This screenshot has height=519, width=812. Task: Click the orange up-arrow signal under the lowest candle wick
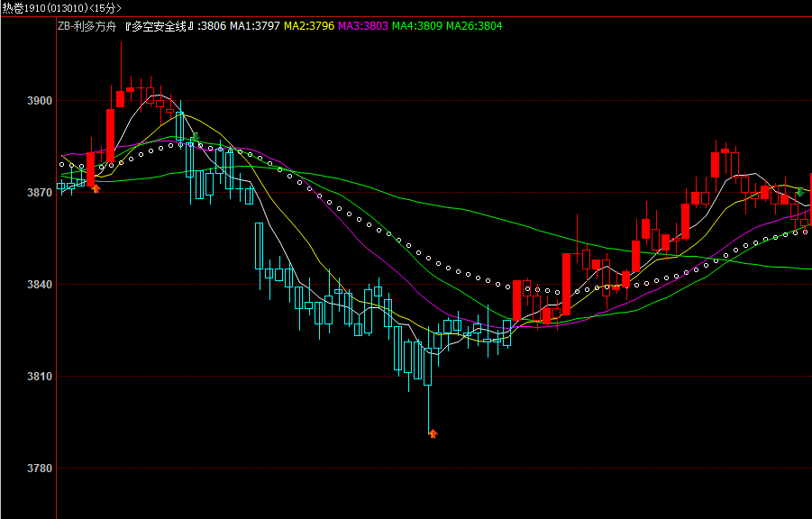[433, 433]
